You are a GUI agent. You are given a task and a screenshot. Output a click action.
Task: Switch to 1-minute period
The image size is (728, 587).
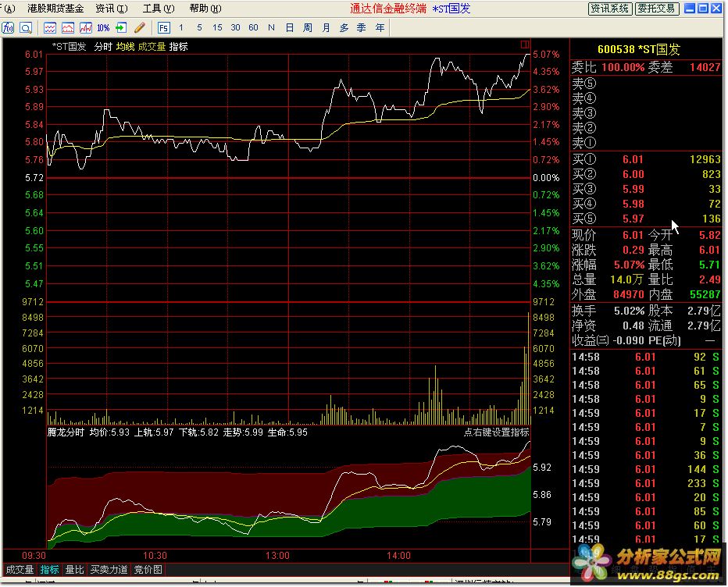coord(181,28)
